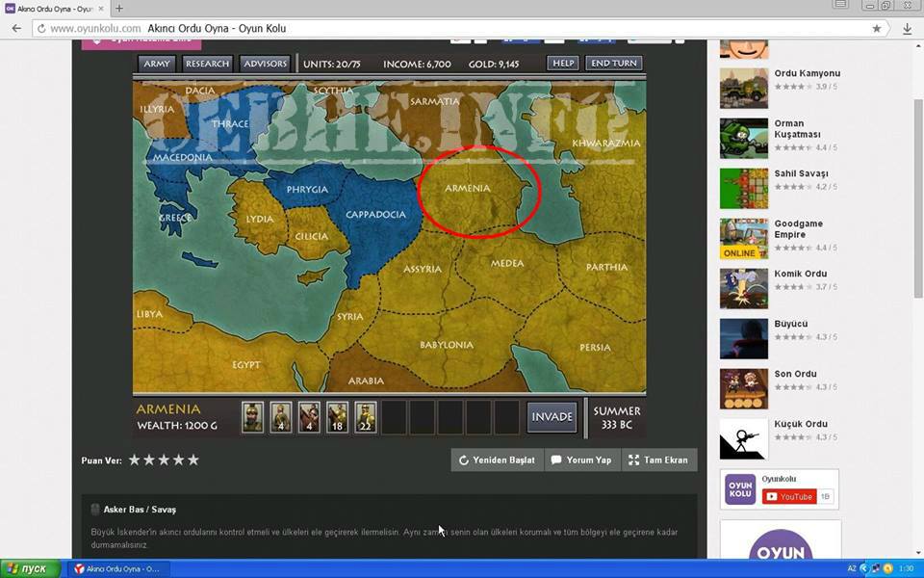Click the taskbar clock

(906, 568)
